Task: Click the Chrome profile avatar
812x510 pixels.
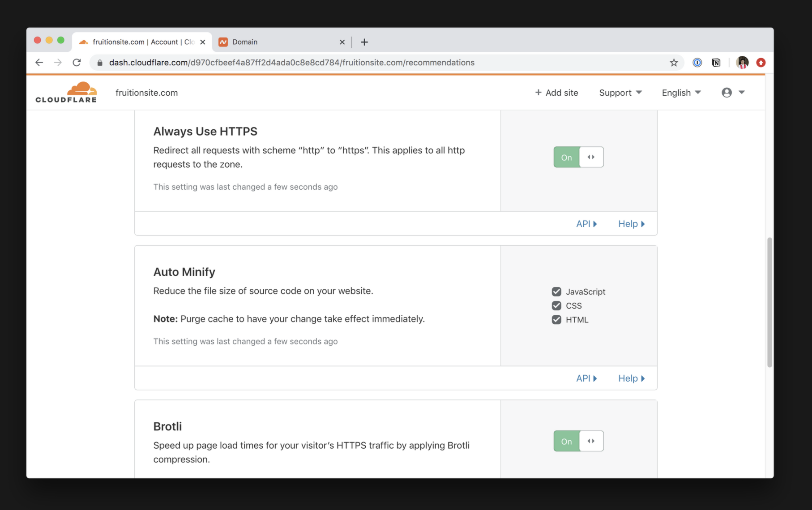Action: [x=742, y=63]
